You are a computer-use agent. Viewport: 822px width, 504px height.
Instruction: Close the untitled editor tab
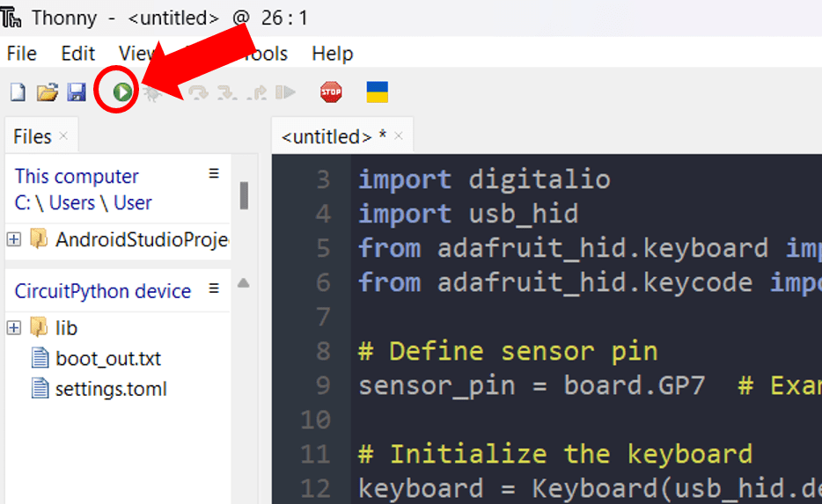tap(399, 136)
